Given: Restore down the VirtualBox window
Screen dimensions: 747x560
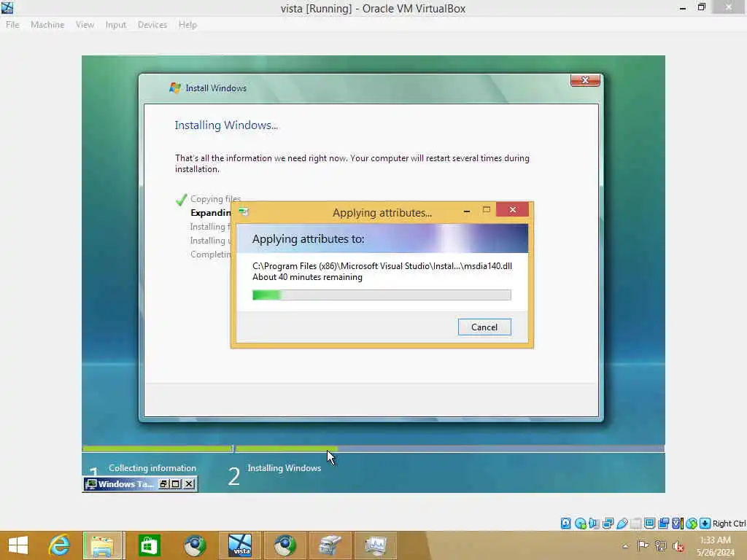Looking at the screenshot, I should click(x=701, y=7).
